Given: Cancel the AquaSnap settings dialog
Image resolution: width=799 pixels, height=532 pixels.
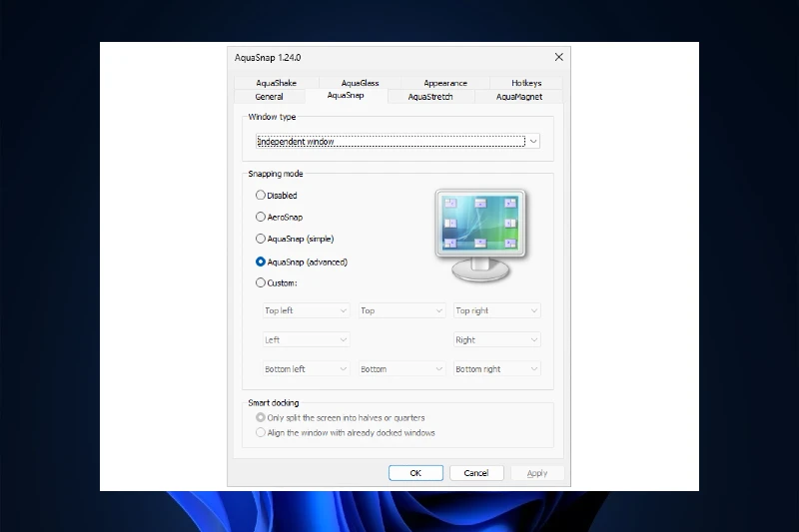Looking at the screenshot, I should coord(476,473).
